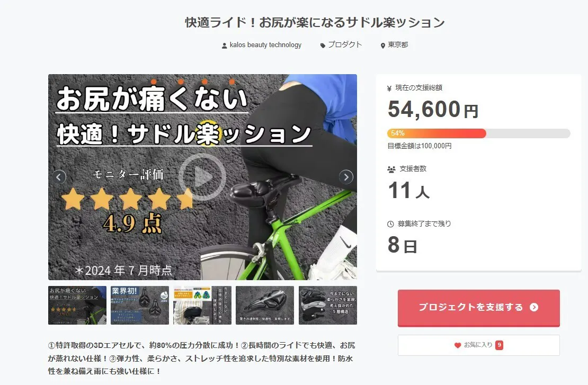Click the location pin icon by 東京都

tap(383, 46)
